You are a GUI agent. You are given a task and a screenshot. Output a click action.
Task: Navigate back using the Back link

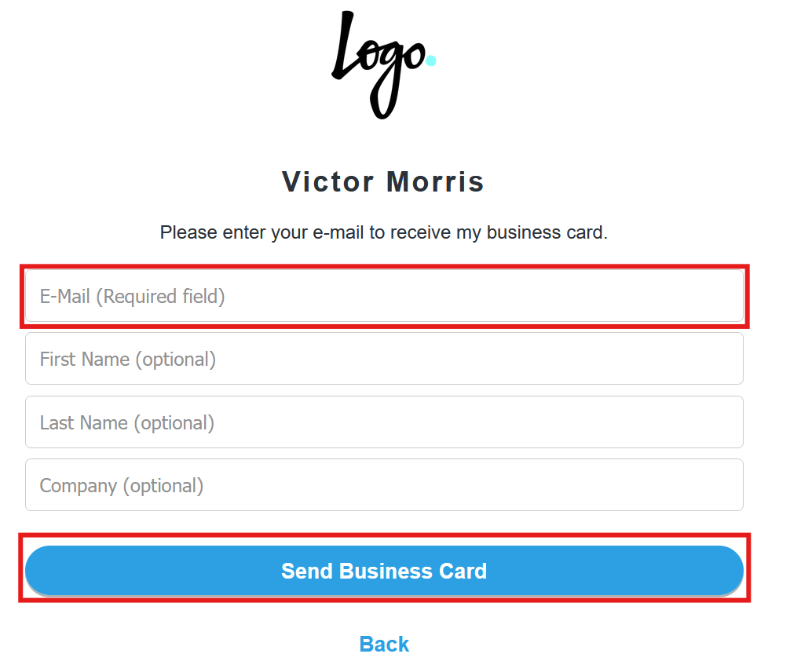click(384, 644)
